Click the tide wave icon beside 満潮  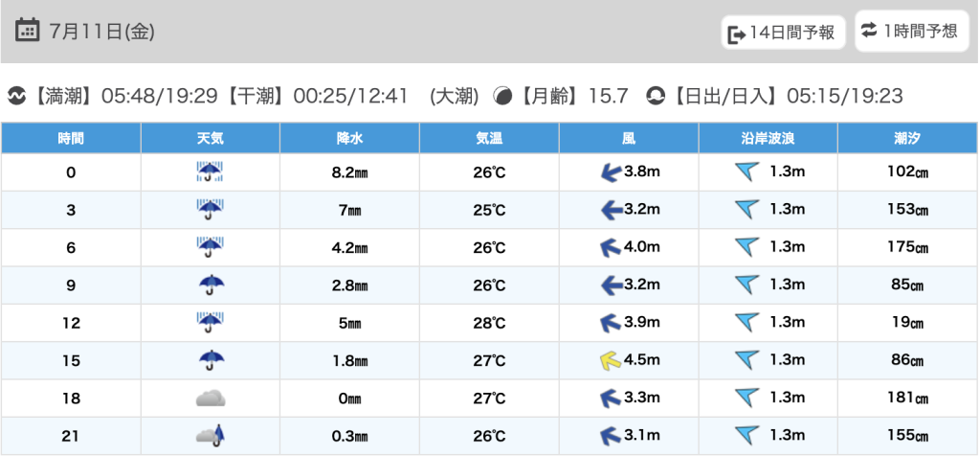[x=16, y=96]
